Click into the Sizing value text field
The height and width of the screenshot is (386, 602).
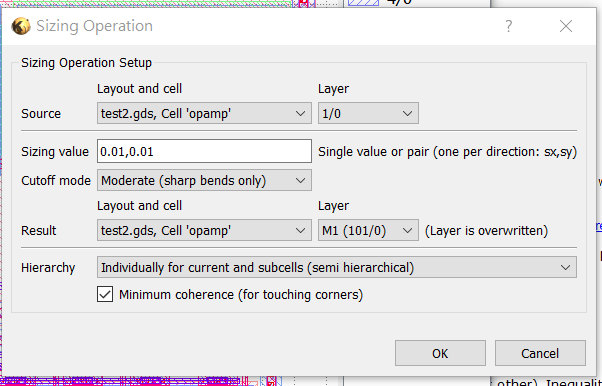click(204, 151)
